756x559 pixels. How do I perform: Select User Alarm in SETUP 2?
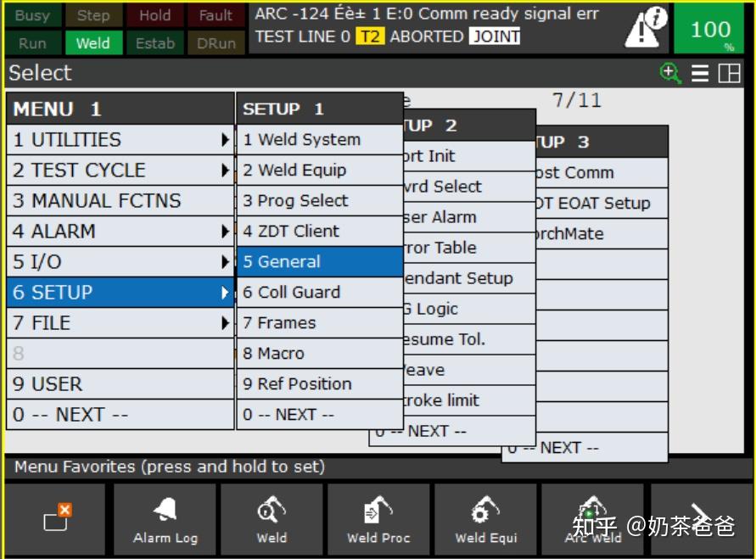click(469, 217)
